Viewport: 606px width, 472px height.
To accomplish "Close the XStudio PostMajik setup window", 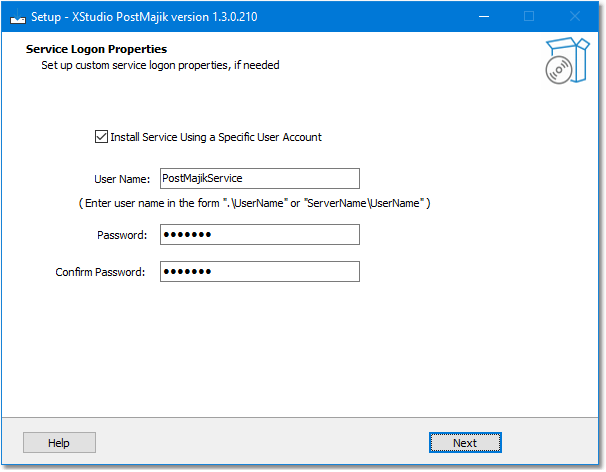I will [575, 17].
